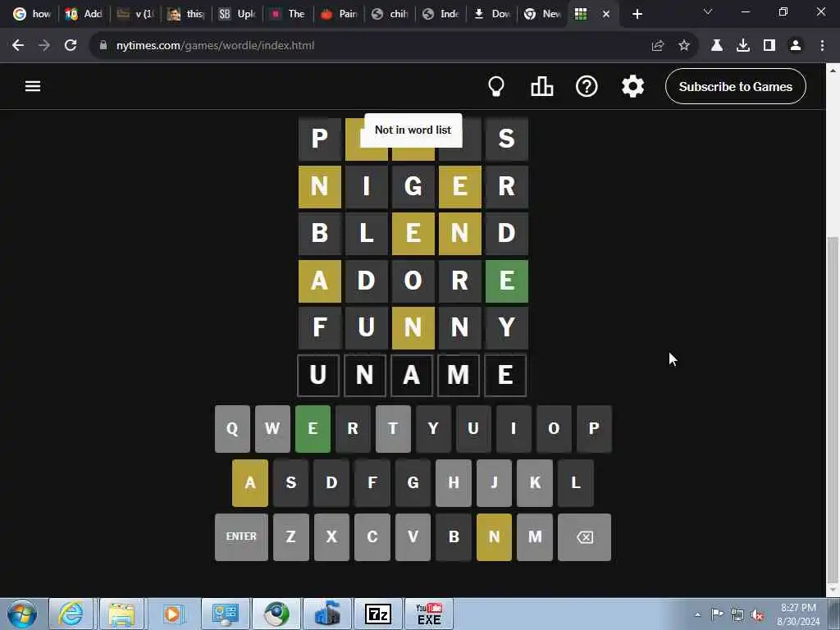Tap the B key on the keyboard
The image size is (840, 630).
(x=454, y=536)
